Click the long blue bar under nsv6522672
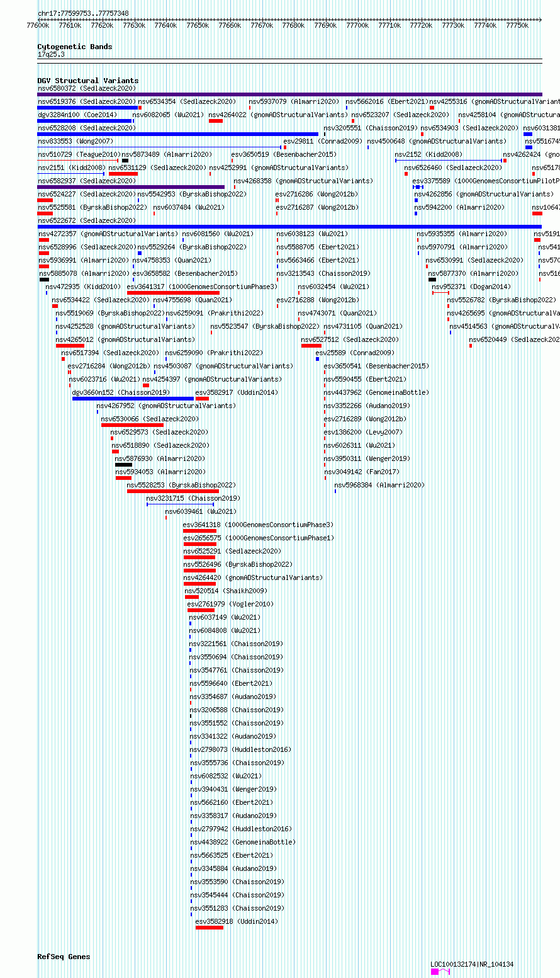The width and height of the screenshot is (560, 978). (289, 227)
